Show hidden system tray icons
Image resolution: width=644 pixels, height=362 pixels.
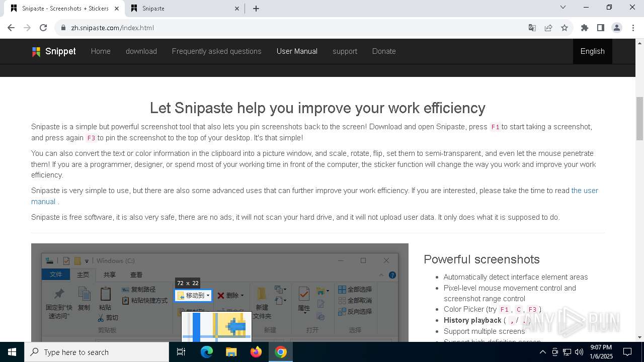(x=542, y=352)
